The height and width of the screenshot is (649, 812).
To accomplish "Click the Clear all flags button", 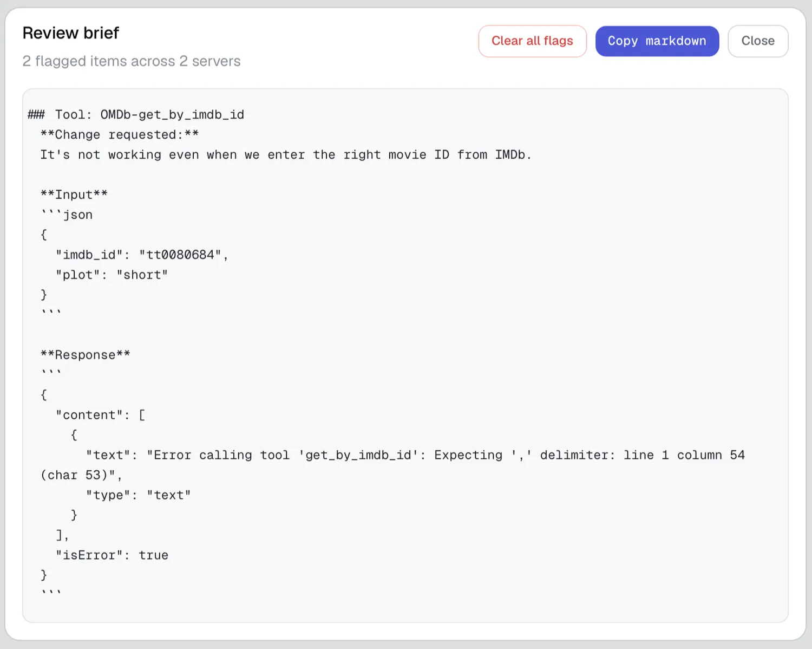I will click(x=532, y=41).
